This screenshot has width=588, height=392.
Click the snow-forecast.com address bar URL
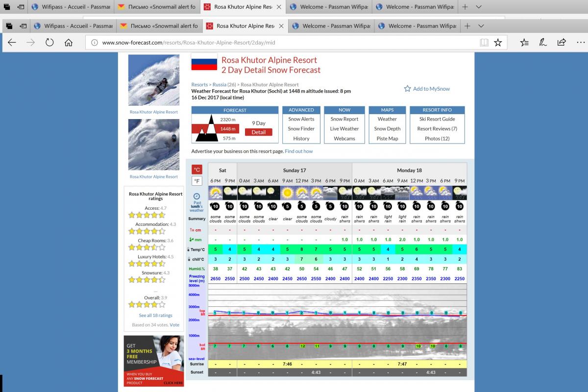(x=188, y=43)
